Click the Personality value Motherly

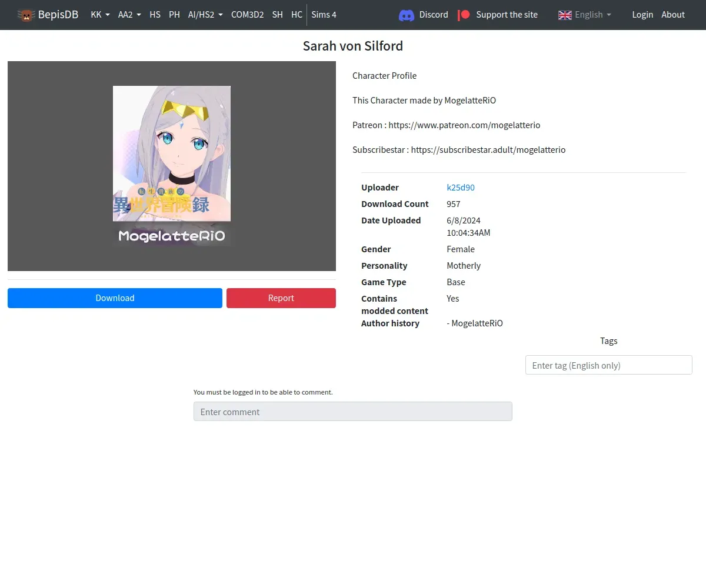tap(464, 266)
